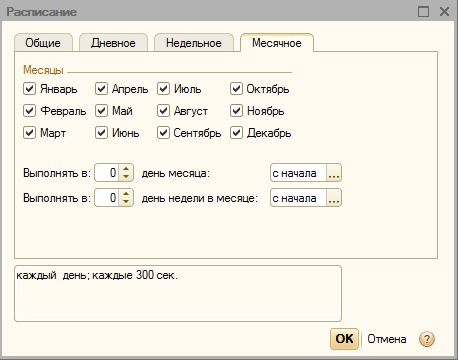
Task: Open the Недельное tab
Action: click(194, 43)
